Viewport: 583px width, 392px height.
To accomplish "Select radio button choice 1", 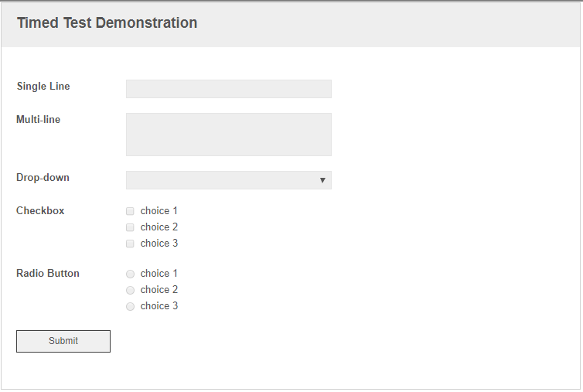I will (130, 274).
